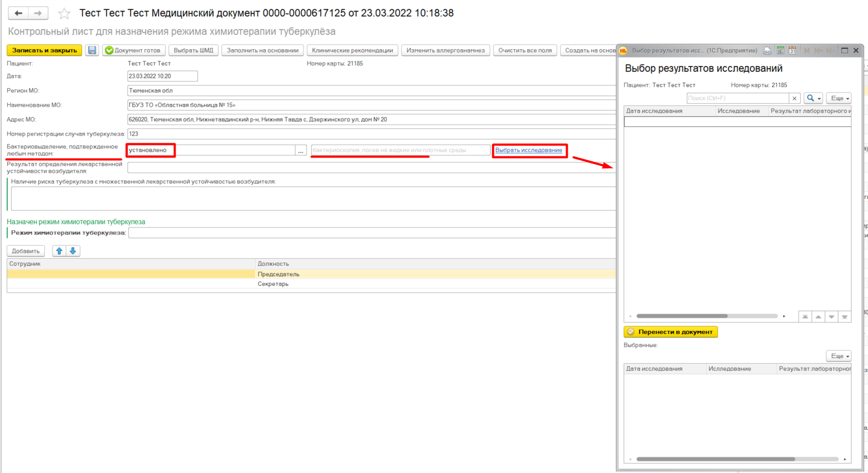The height and width of the screenshot is (473, 868).
Task: Expand 'Еще' menu above the selected list
Action: tap(838, 356)
